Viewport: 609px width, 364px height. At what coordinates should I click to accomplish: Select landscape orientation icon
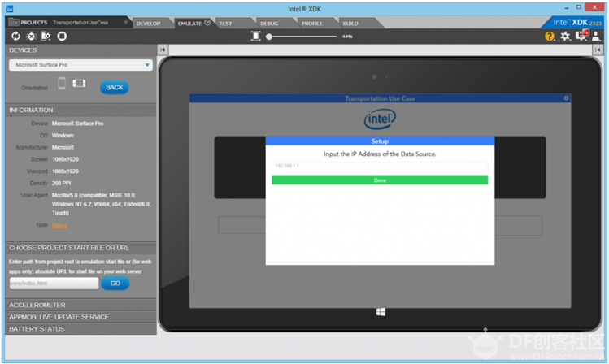79,83
